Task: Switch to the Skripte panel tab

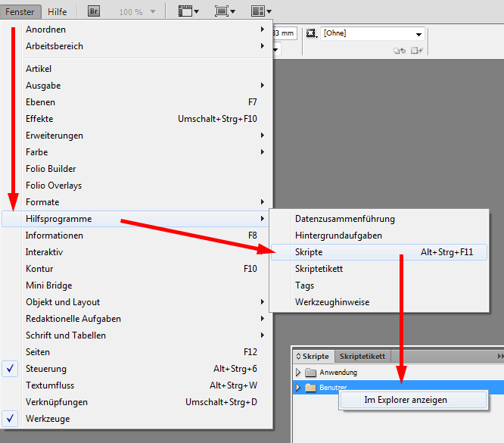Action: tap(314, 357)
